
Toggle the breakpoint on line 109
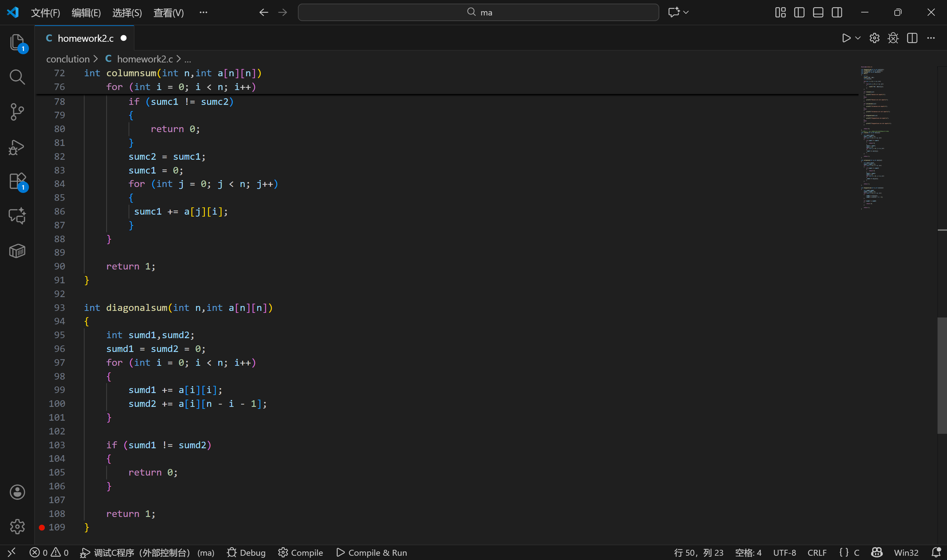coord(42,527)
